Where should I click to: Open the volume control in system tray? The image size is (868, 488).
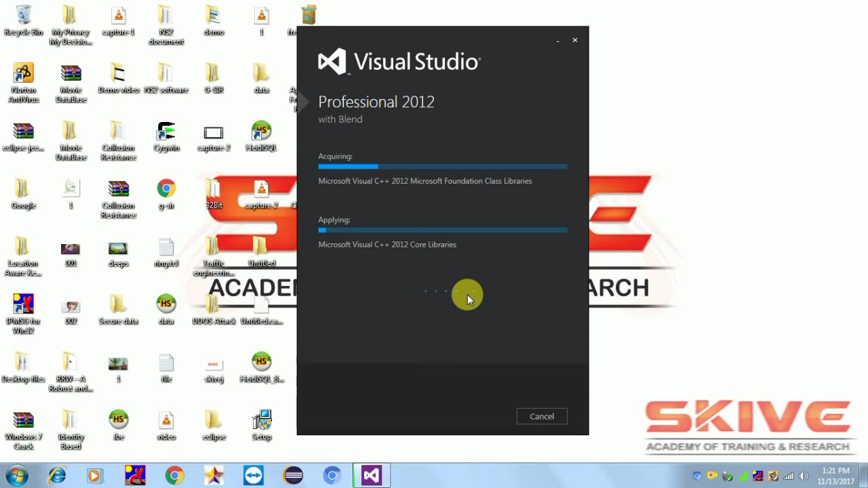point(804,476)
